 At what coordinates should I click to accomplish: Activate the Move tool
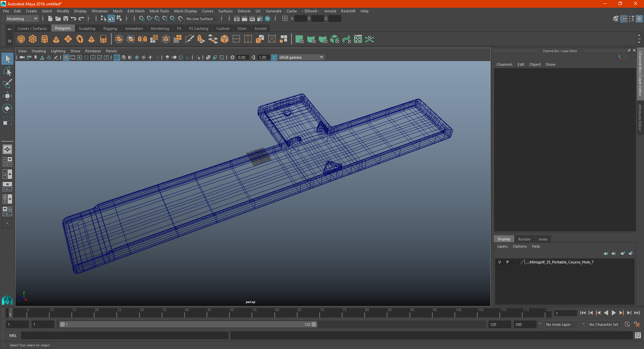(x=7, y=96)
